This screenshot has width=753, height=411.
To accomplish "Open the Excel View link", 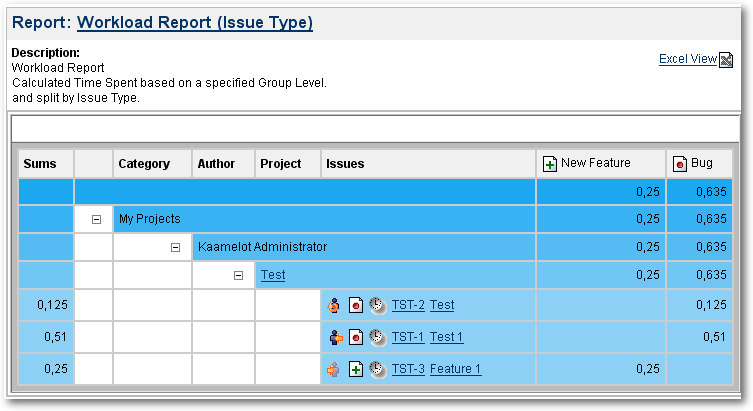I will tap(687, 59).
